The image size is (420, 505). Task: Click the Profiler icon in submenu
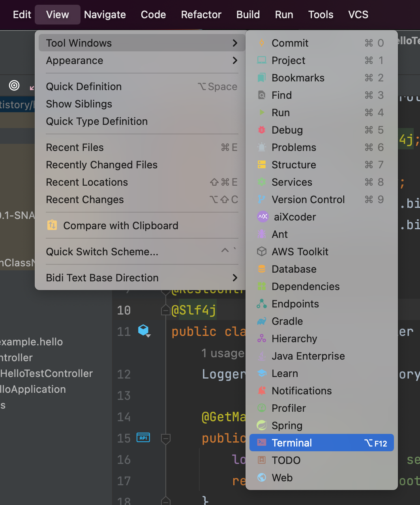(261, 408)
